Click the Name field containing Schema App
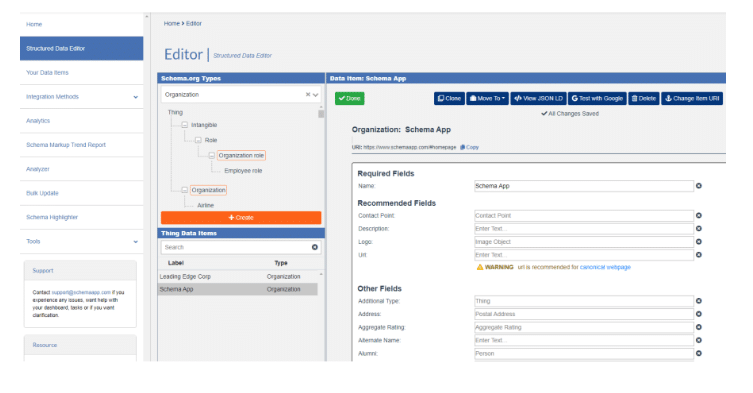The height and width of the screenshot is (393, 753). 584,186
